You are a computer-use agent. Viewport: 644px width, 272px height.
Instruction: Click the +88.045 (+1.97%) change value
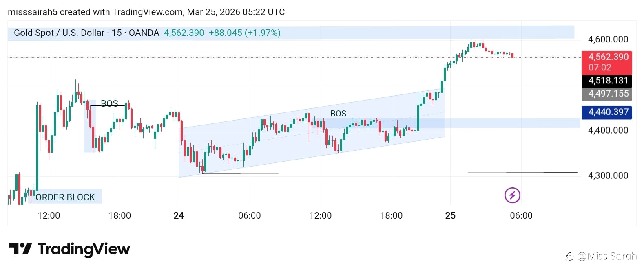coord(244,33)
